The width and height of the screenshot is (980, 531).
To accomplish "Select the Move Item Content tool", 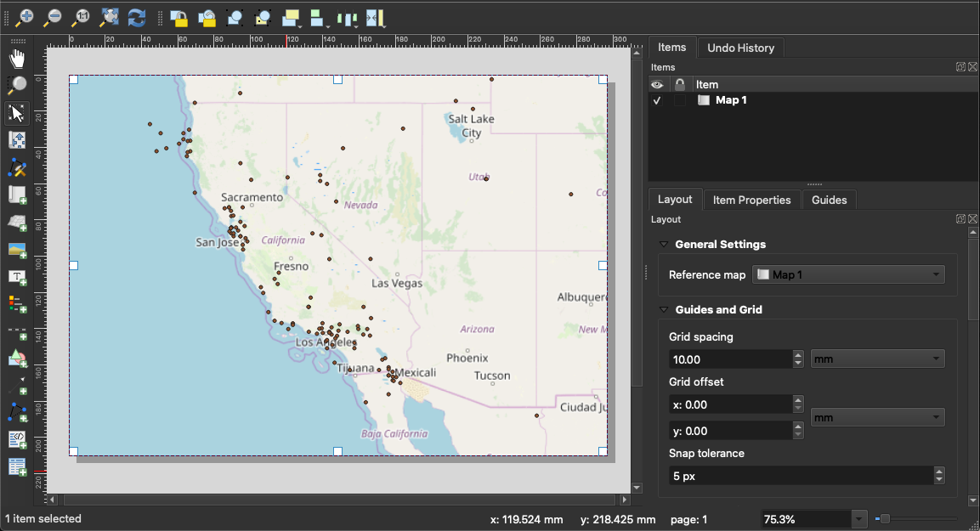I will click(17, 140).
